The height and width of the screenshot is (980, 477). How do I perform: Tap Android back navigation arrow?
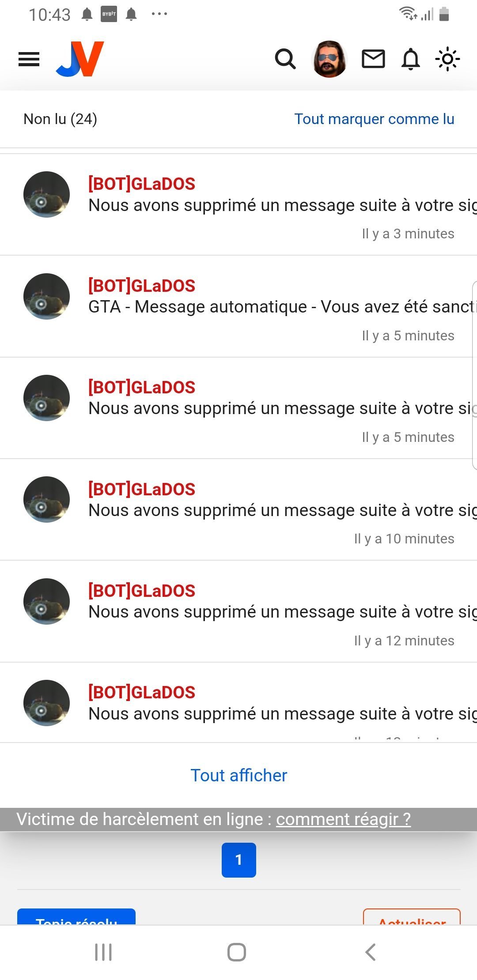coord(371,952)
